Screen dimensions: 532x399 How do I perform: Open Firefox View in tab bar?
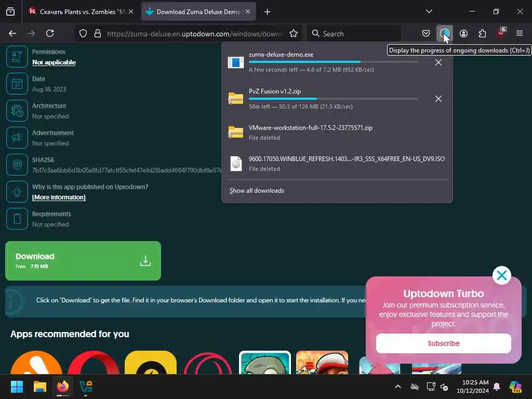pos(10,11)
